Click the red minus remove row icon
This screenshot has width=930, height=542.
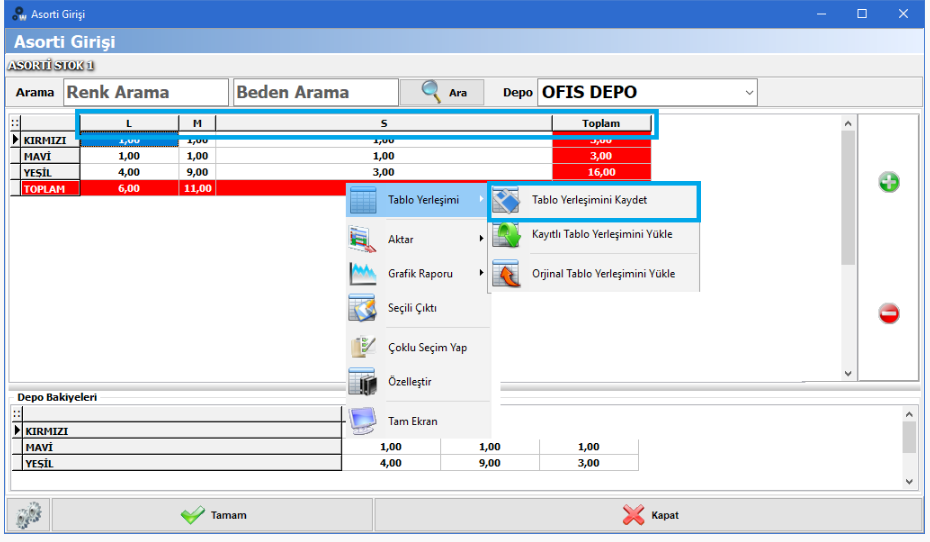click(x=888, y=313)
